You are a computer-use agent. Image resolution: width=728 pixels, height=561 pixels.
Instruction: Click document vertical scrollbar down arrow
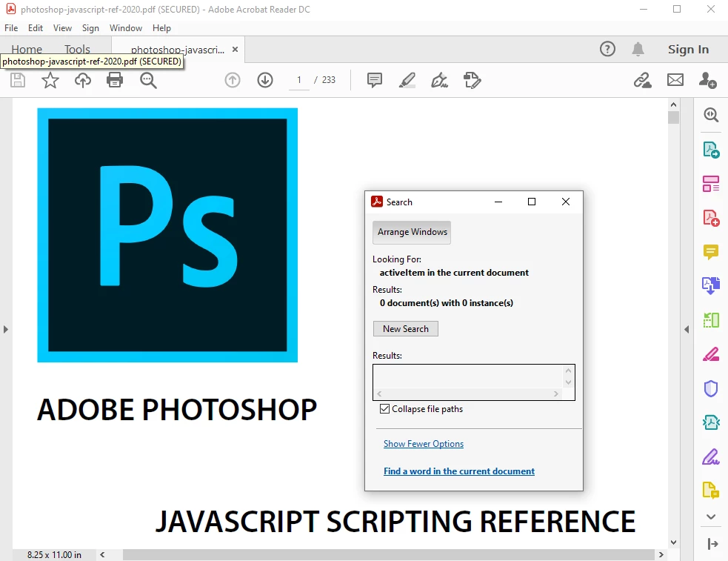point(673,542)
